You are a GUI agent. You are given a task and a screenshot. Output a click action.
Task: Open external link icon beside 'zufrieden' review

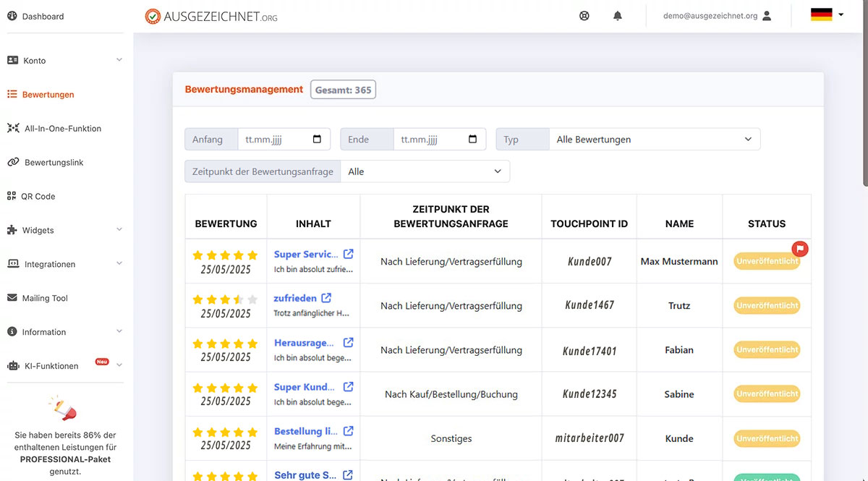326,298
